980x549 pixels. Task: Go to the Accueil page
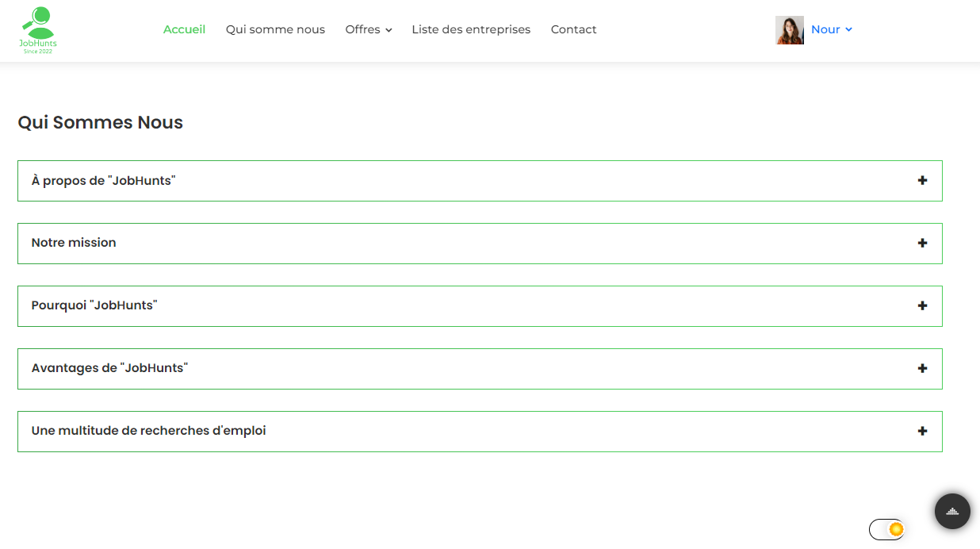tap(184, 29)
